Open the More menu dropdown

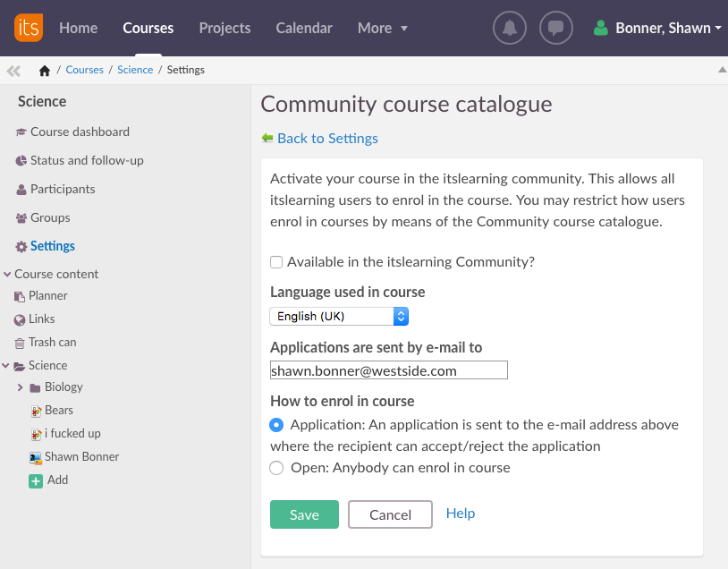(383, 28)
